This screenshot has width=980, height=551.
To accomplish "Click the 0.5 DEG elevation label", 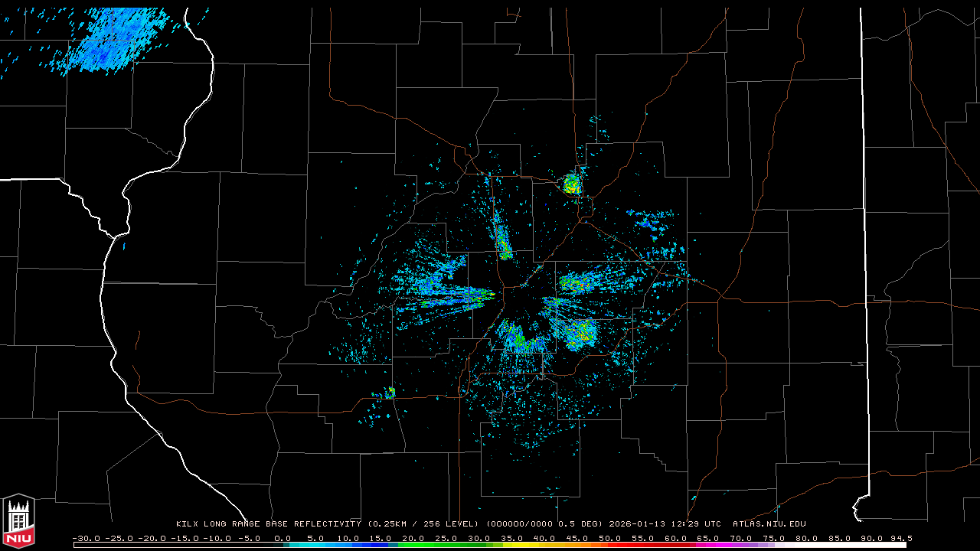I will [x=579, y=524].
